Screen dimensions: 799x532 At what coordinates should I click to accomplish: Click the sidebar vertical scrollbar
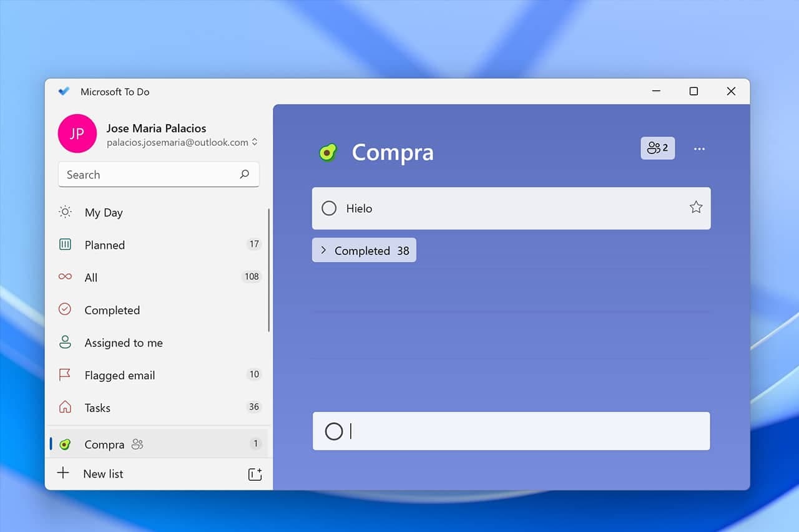269,269
